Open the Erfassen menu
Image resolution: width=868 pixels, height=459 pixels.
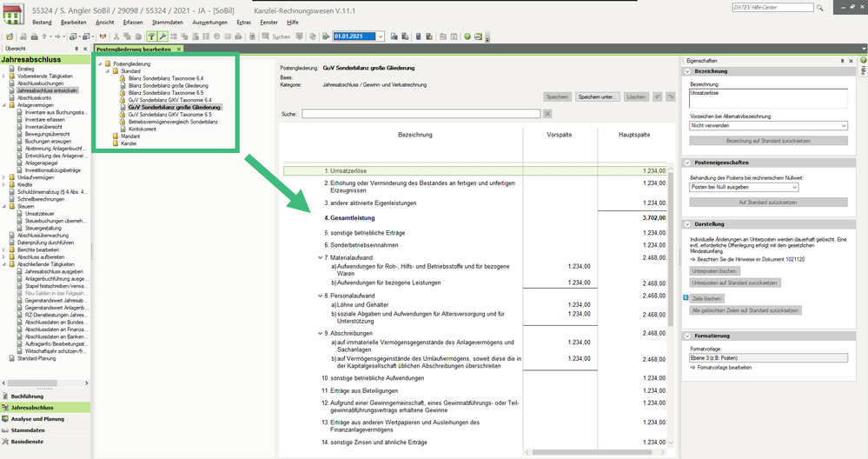coord(133,22)
